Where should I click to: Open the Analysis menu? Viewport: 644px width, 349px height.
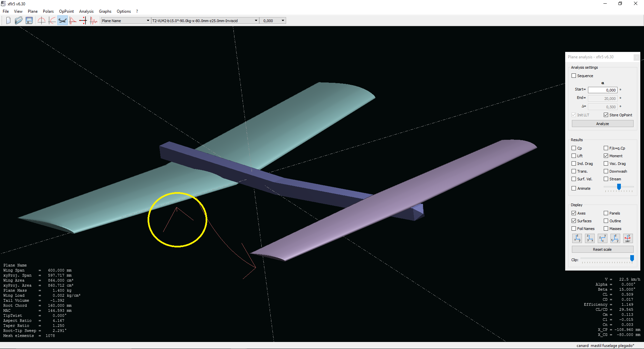click(86, 11)
